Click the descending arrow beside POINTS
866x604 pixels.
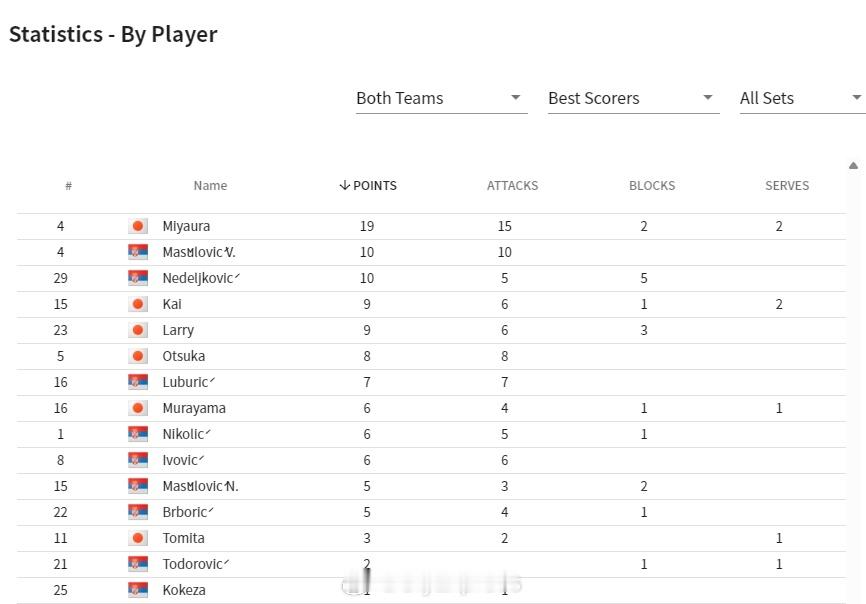point(345,185)
